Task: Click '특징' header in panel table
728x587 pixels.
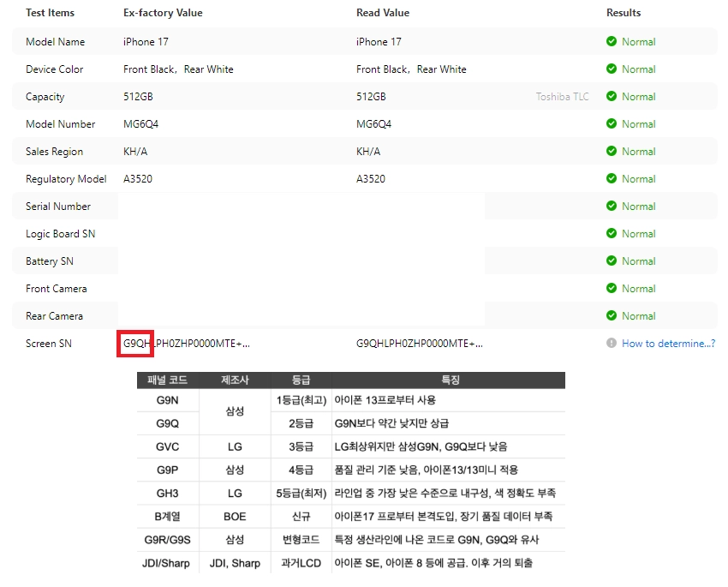Action: point(450,380)
